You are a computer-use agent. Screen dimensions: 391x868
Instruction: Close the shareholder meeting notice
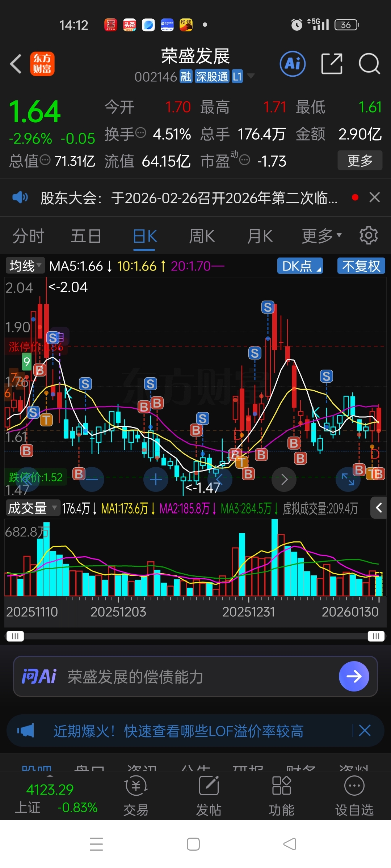click(x=375, y=197)
